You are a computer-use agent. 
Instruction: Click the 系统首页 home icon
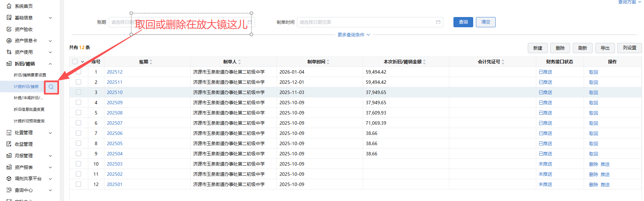pos(9,6)
